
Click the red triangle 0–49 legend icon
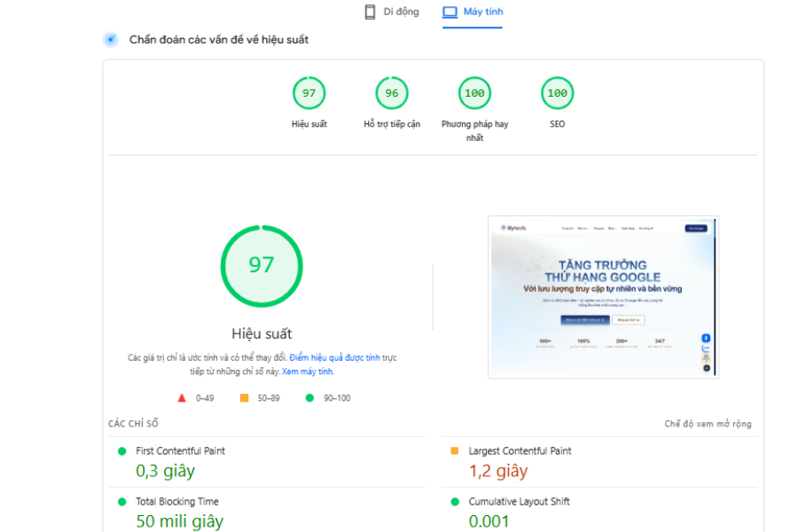(182, 398)
